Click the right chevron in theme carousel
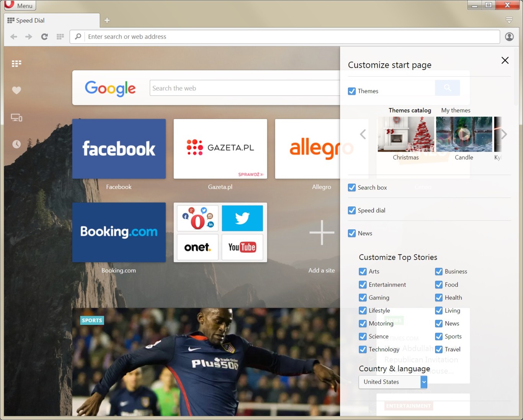This screenshot has width=523, height=420. (x=504, y=134)
